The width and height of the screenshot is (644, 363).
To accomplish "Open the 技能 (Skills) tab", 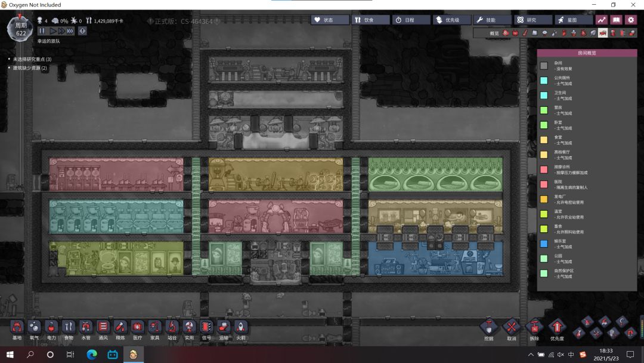I will (492, 20).
